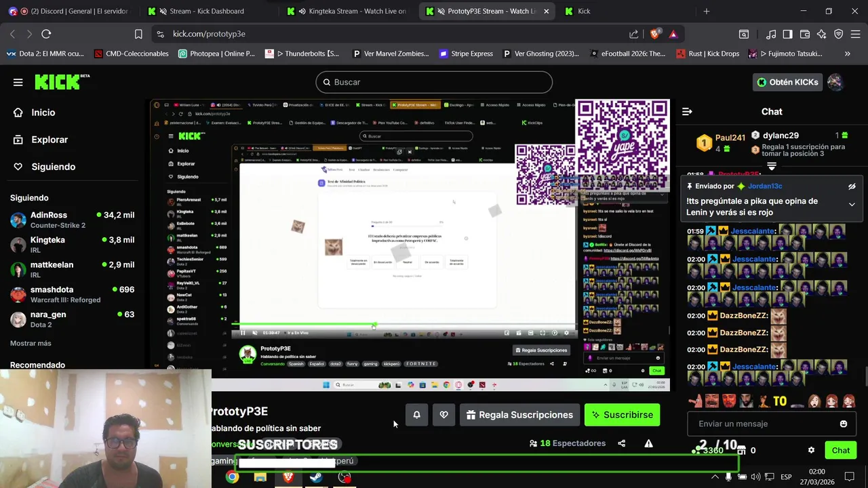Open smashdota channel in following list
The image size is (868, 488).
(72, 294)
